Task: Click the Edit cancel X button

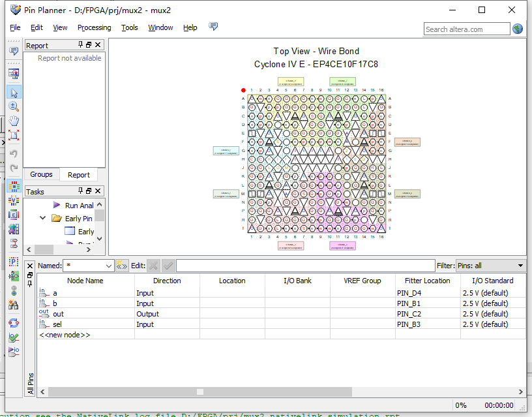Action: 153,266
